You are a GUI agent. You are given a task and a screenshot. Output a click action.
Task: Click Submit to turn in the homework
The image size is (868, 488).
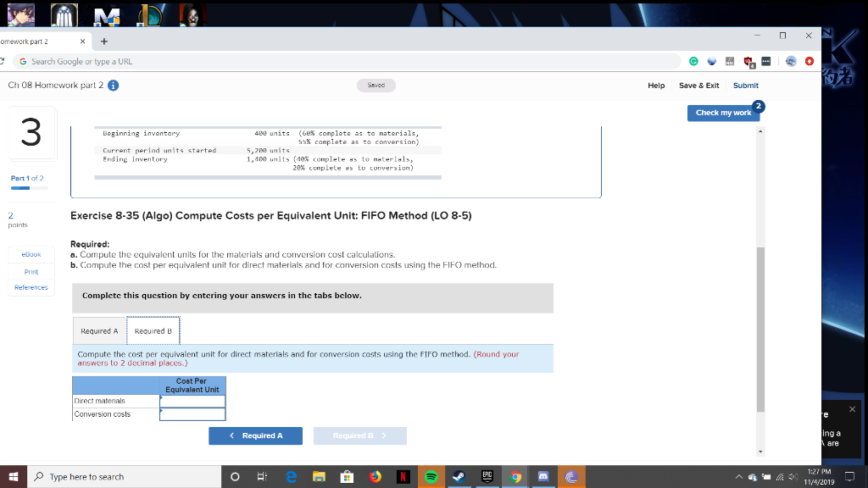coord(745,85)
